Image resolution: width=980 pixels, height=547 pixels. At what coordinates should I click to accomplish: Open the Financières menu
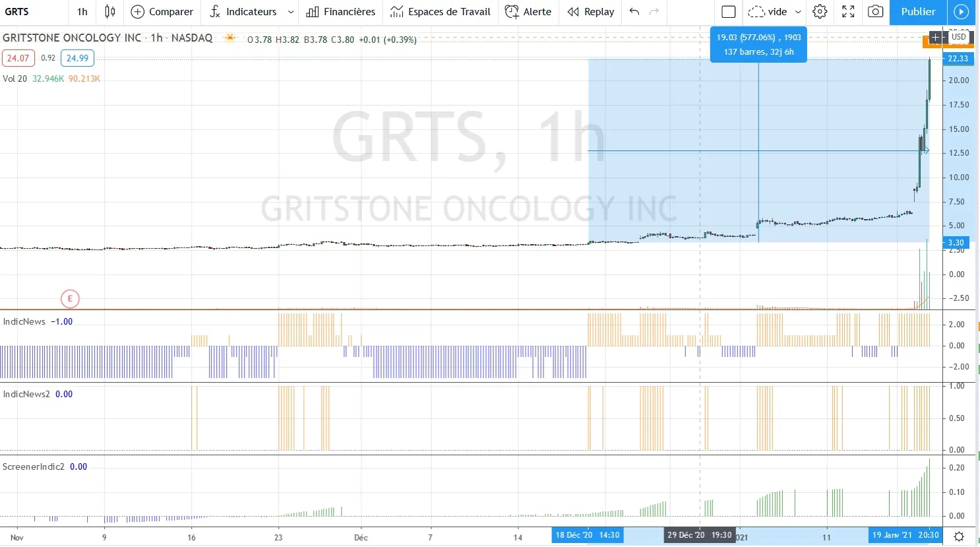click(x=341, y=12)
